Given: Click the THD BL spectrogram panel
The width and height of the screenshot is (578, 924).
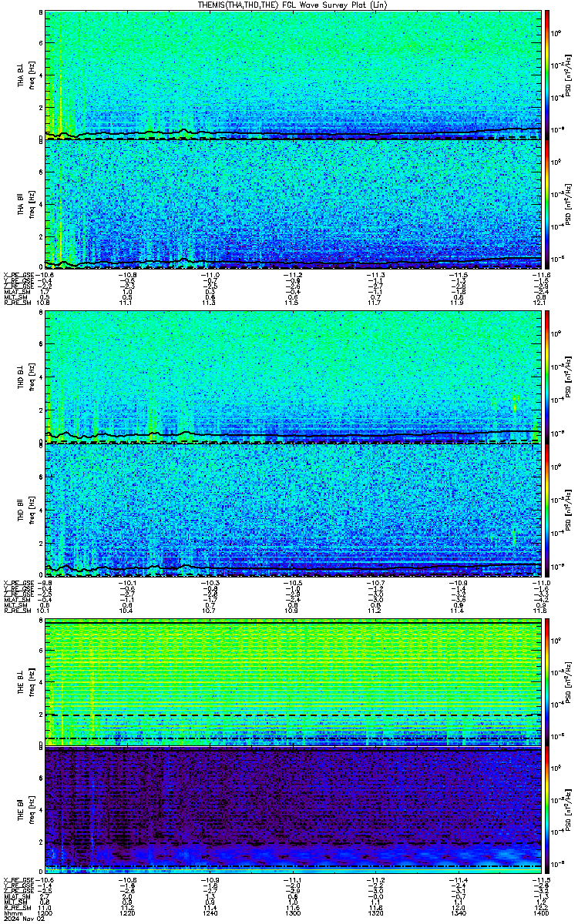Looking at the screenshot, I should point(294,377).
